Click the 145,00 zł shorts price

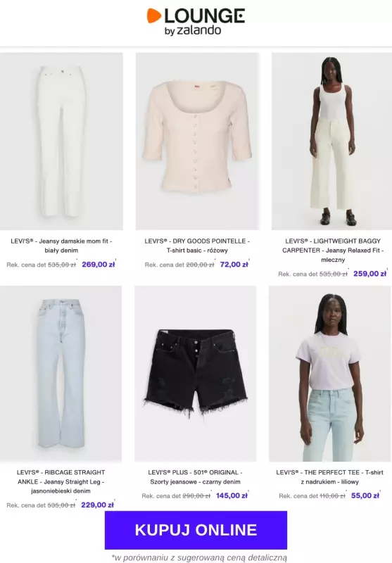(x=232, y=495)
